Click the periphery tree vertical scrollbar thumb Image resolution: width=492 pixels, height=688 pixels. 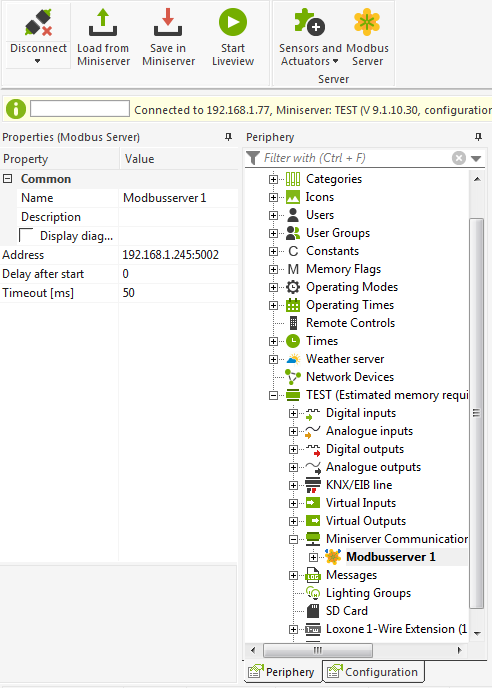point(477,413)
